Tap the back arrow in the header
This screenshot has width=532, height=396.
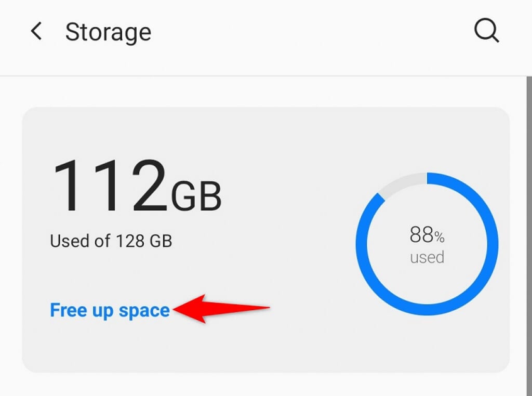coord(36,32)
